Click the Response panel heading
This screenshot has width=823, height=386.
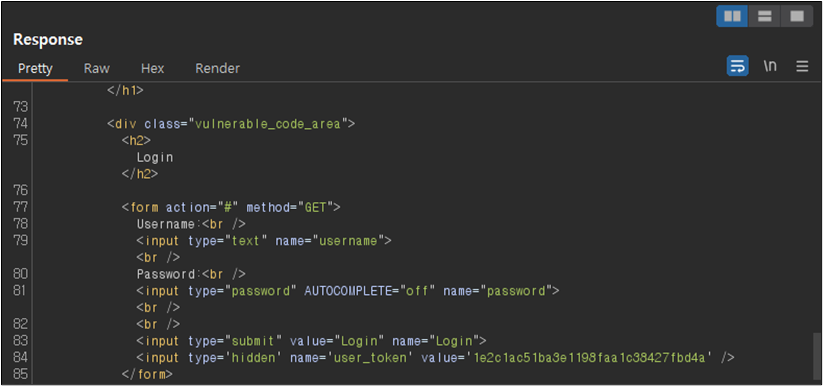point(48,39)
